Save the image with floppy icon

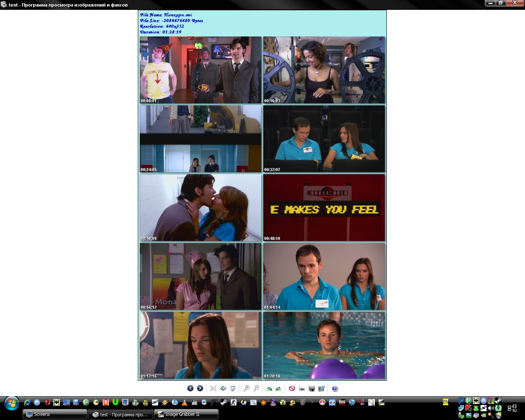click(x=312, y=388)
